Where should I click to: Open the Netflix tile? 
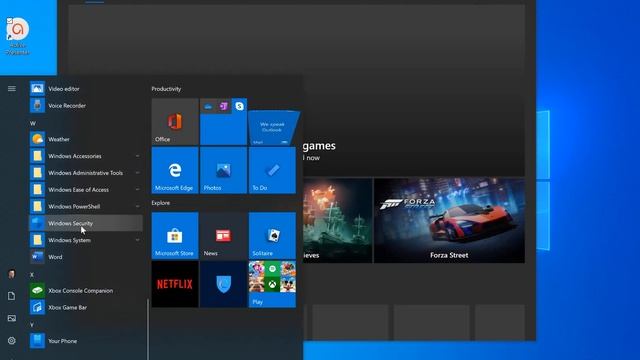coord(175,284)
